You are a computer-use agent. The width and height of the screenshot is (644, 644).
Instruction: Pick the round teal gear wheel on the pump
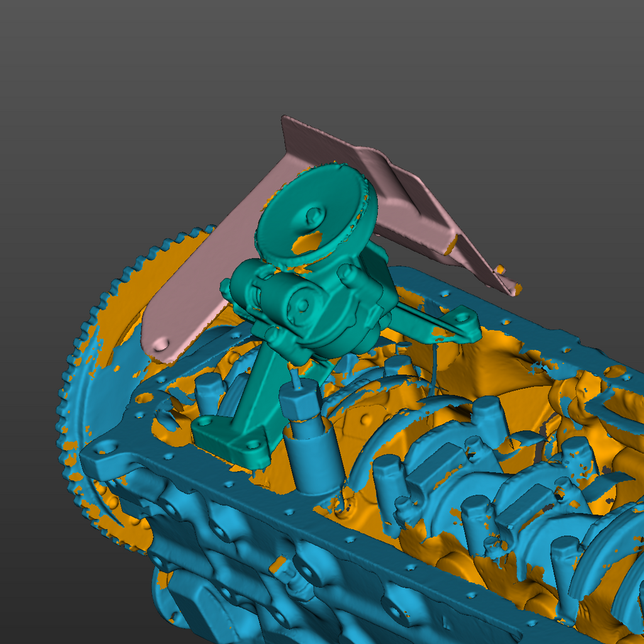pyautogui.click(x=316, y=214)
